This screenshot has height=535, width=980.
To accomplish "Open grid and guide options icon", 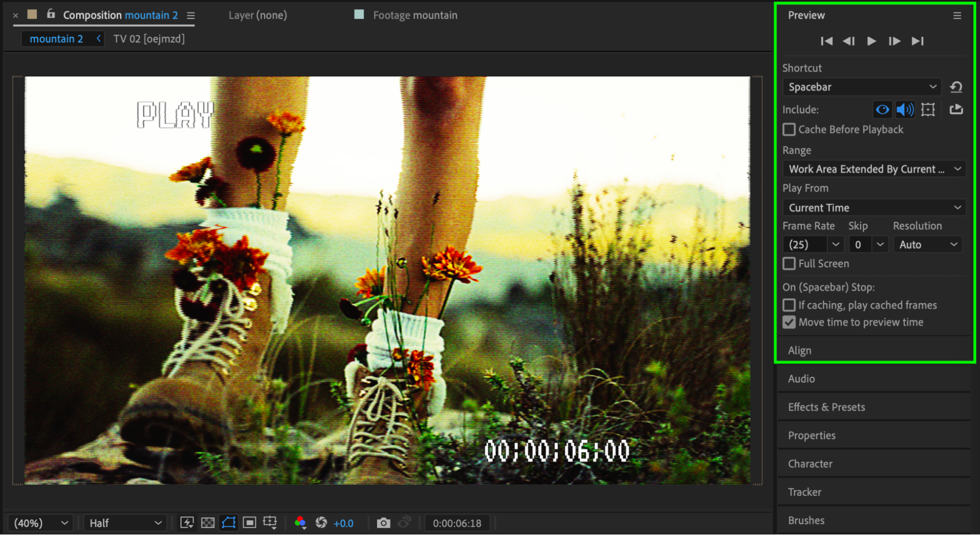I will pyautogui.click(x=270, y=523).
